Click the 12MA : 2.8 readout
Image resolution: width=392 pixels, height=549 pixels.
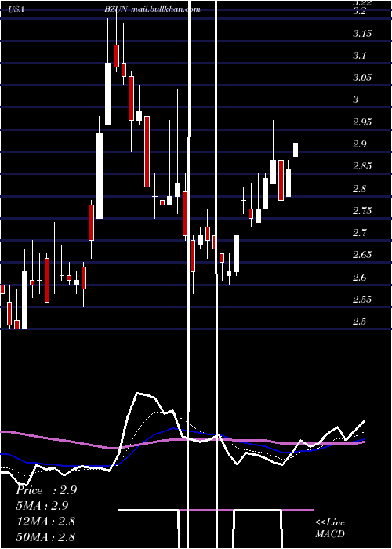coord(45,522)
